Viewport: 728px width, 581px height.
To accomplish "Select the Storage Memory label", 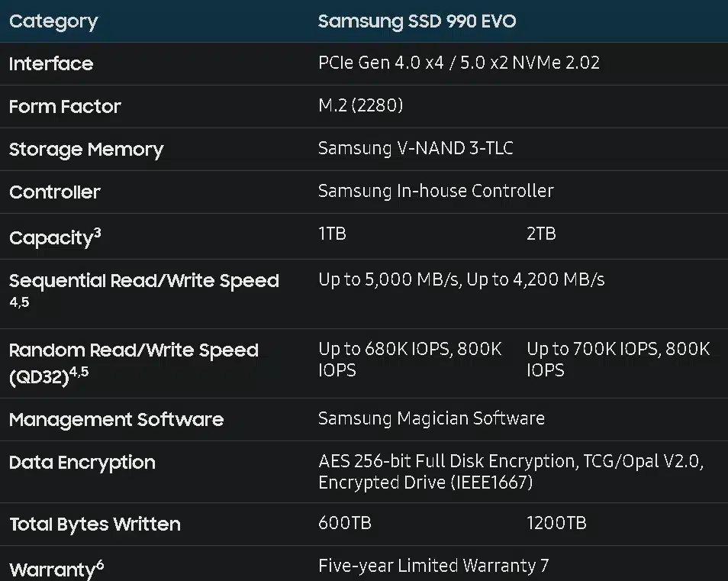I will 86,150.
